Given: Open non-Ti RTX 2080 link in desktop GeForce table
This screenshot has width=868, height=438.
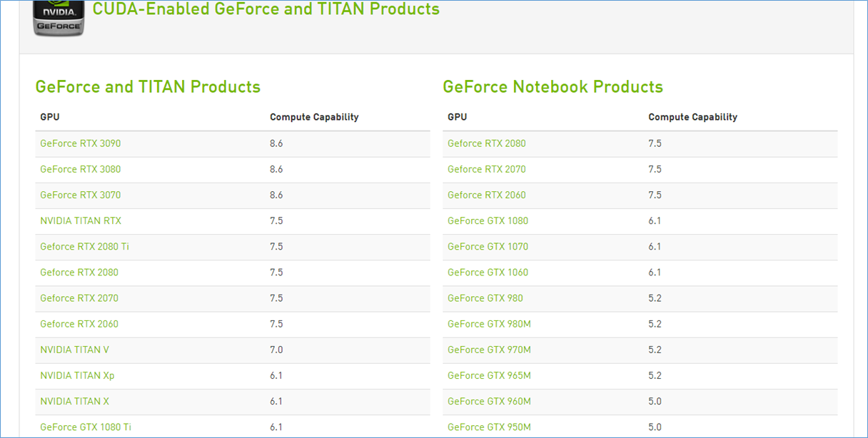Looking at the screenshot, I should (x=79, y=272).
